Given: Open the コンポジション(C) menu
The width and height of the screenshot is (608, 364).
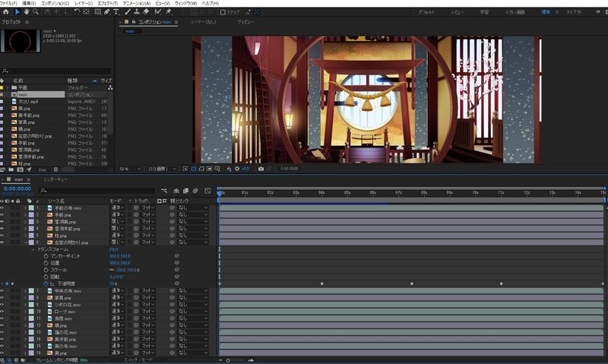Looking at the screenshot, I should tap(55, 3).
